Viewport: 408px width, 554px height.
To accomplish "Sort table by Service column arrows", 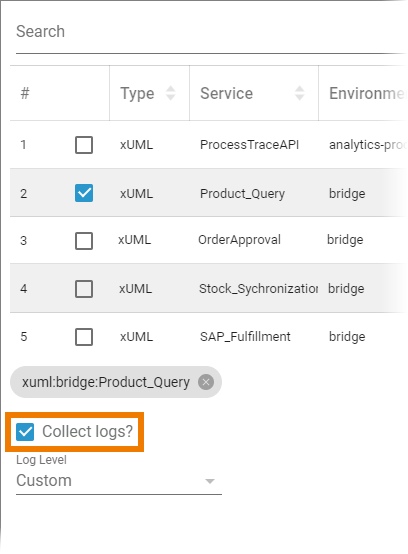I will click(300, 93).
